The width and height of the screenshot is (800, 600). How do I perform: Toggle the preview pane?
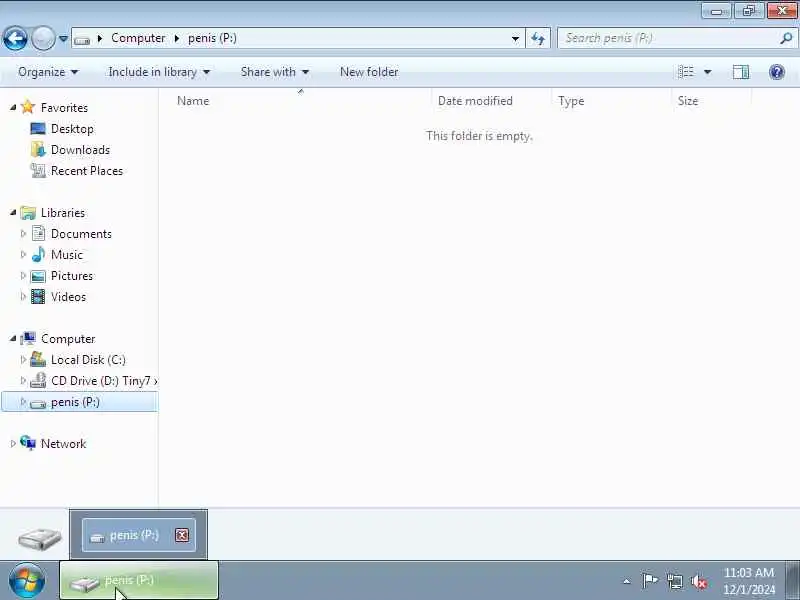click(x=741, y=72)
